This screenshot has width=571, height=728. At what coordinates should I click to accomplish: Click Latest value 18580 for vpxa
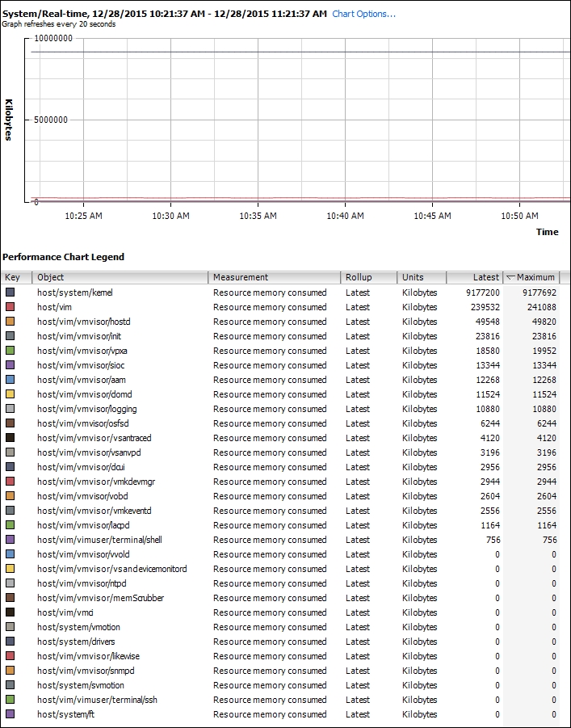click(x=488, y=351)
